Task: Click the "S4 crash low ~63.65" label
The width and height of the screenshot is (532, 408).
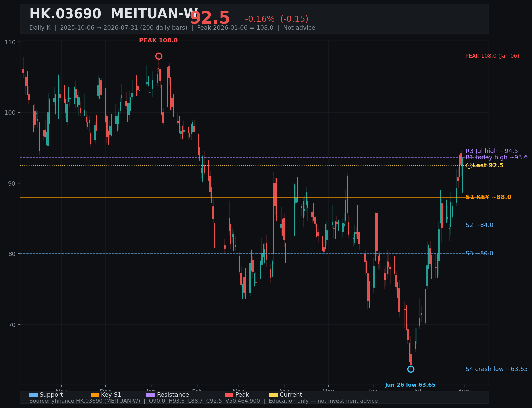Action: pos(496,369)
